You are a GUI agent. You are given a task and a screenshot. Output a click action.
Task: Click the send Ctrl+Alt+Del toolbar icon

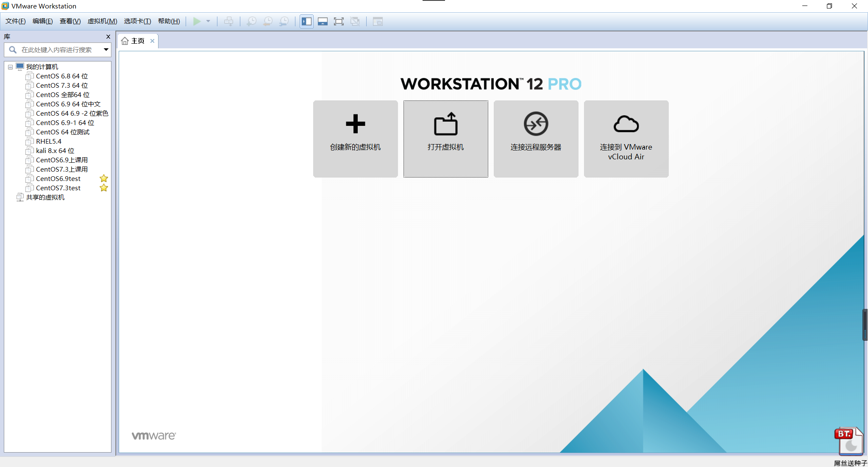click(x=229, y=21)
